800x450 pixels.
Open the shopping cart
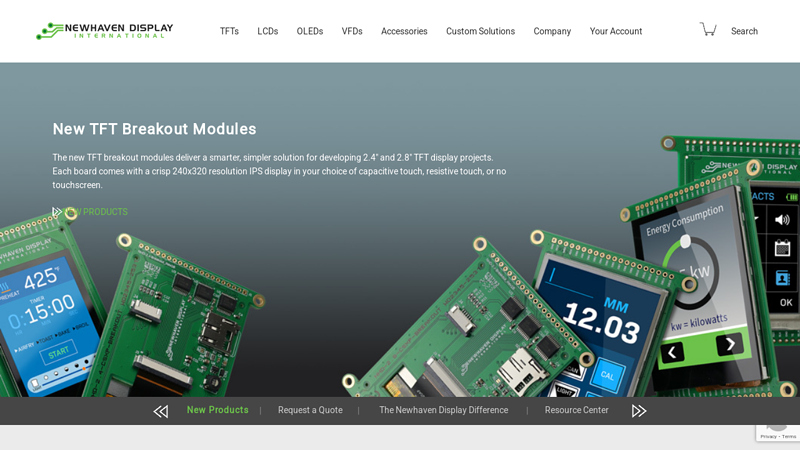(708, 30)
